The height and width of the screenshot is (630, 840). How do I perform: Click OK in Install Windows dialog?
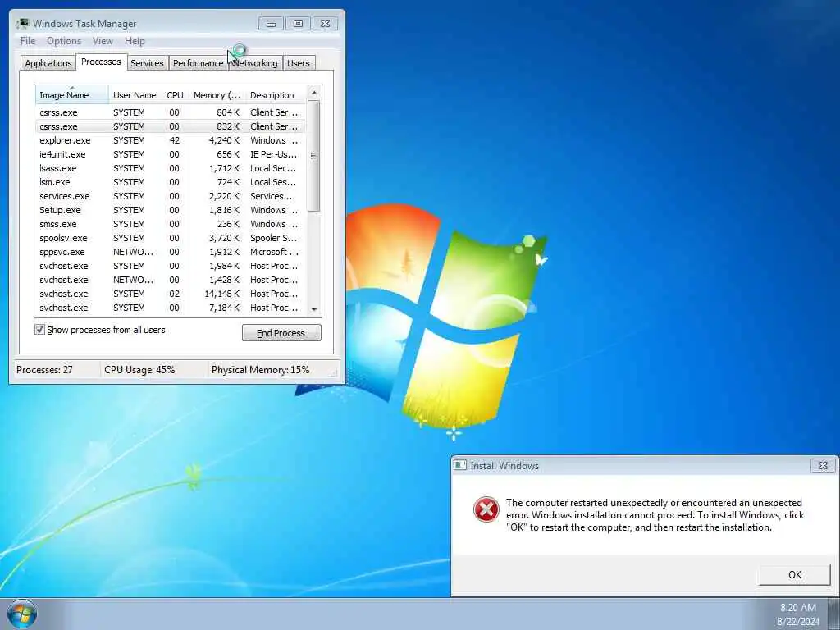794,575
